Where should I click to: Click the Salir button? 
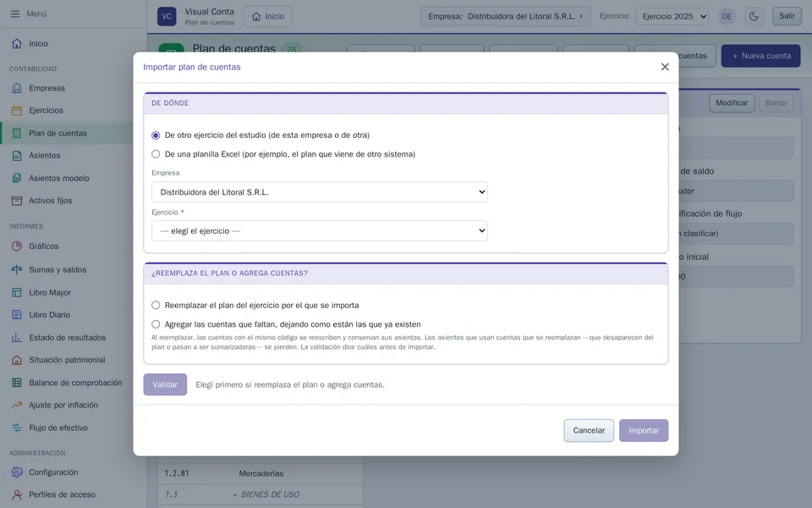(x=787, y=16)
